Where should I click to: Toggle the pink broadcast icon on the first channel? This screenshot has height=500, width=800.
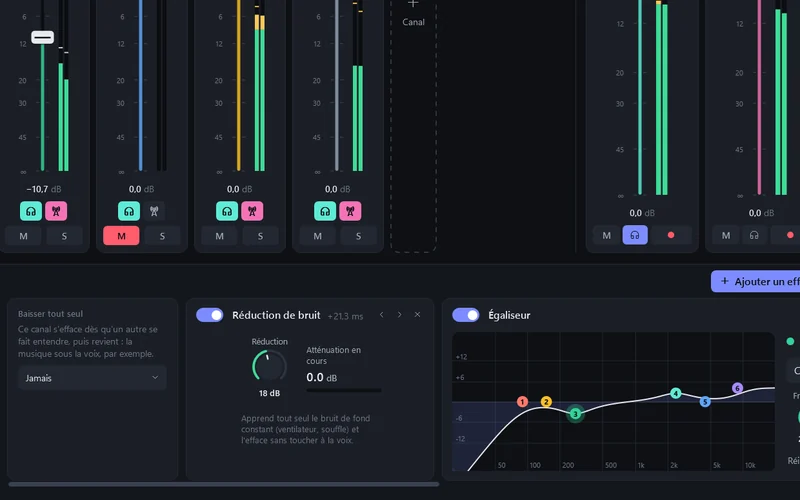tap(56, 211)
